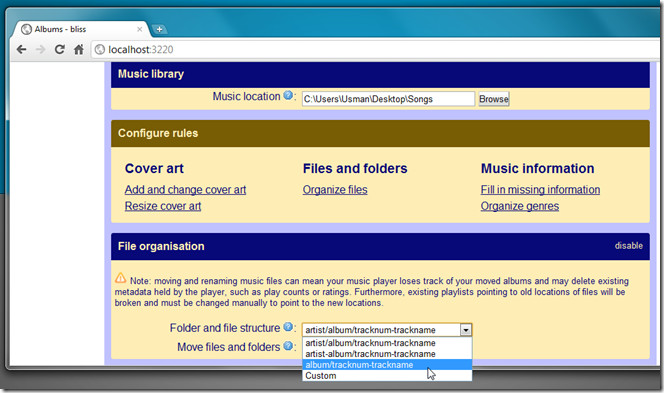This screenshot has width=664, height=393.
Task: Click the warning icon beside Note
Action: [120, 278]
